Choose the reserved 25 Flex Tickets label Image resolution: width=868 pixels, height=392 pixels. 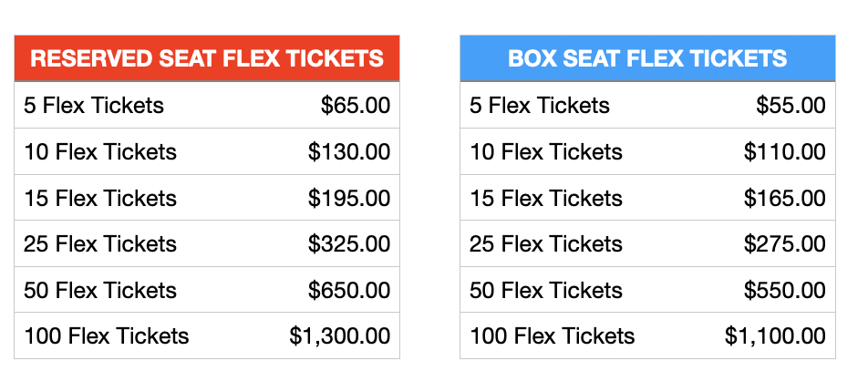(100, 244)
